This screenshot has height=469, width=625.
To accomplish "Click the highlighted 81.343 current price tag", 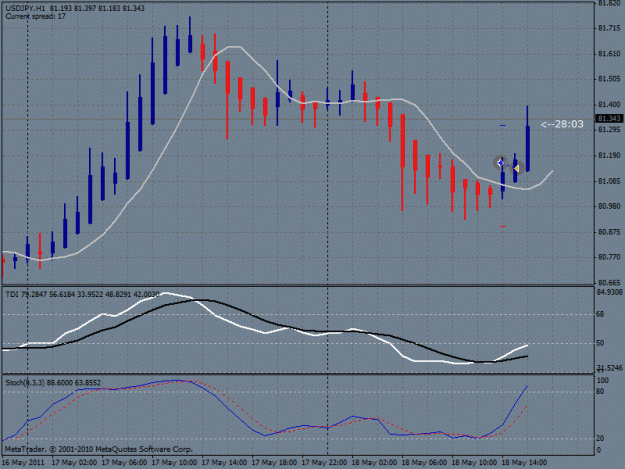I will pos(609,119).
